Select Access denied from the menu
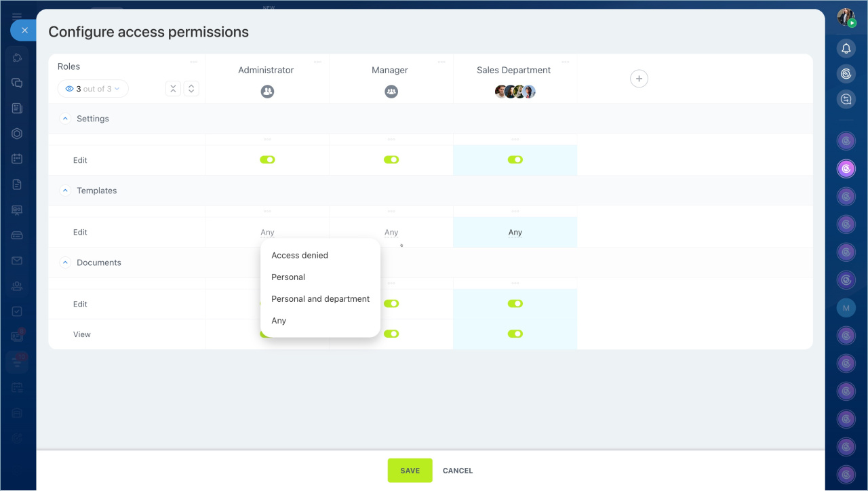868x491 pixels. pos(300,256)
